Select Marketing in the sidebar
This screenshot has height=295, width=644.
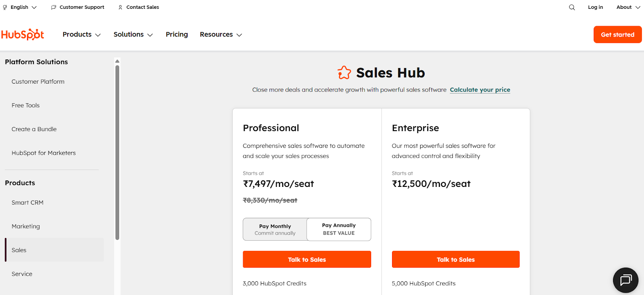[x=26, y=226]
